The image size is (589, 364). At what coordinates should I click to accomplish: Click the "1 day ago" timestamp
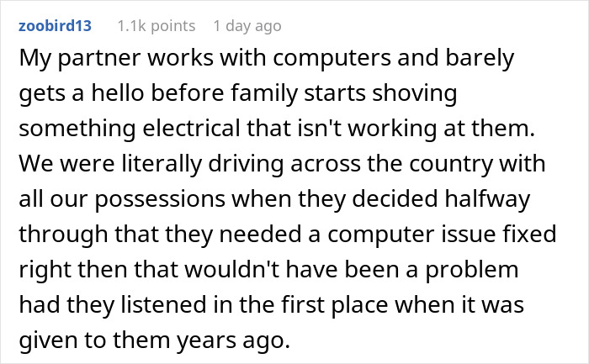click(247, 27)
